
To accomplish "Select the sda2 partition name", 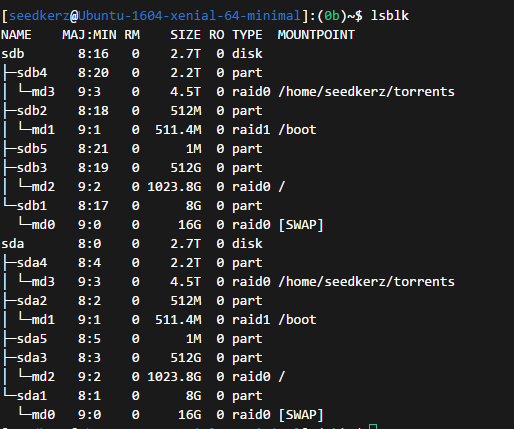I will tap(32, 301).
